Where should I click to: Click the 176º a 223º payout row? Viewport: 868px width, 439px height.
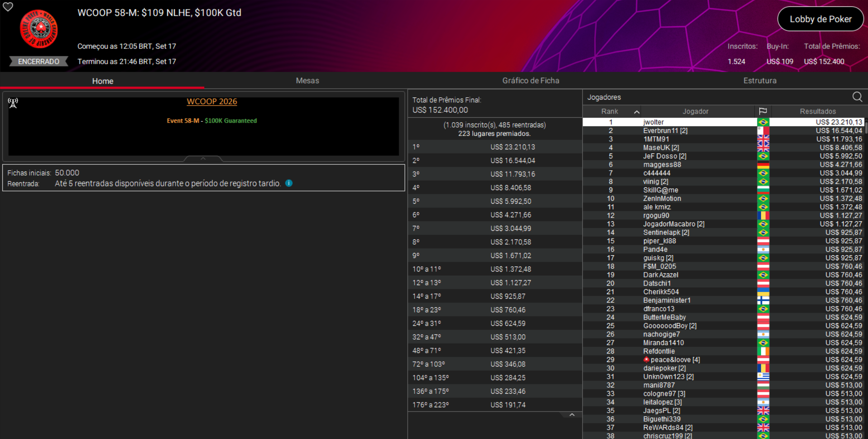(x=495, y=405)
